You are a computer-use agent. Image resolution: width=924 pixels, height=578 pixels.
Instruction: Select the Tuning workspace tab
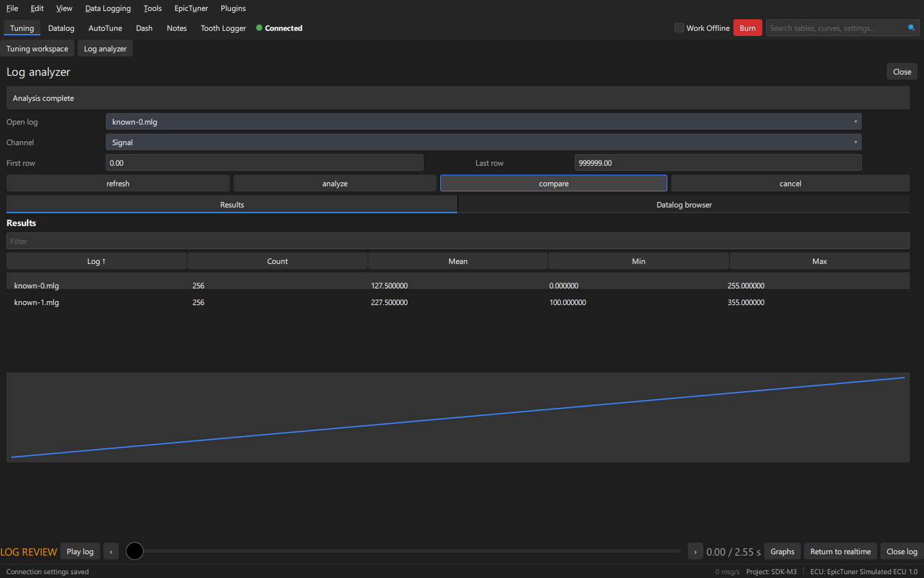click(37, 49)
